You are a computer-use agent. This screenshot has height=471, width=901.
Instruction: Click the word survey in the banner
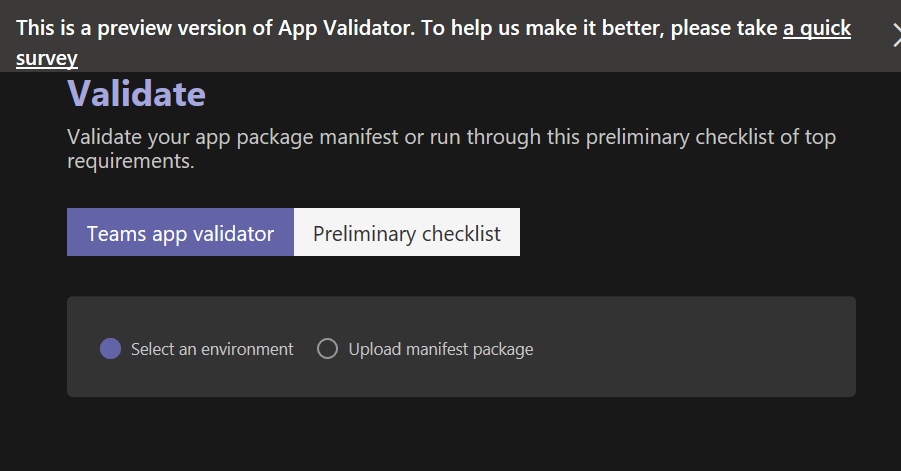pos(47,58)
